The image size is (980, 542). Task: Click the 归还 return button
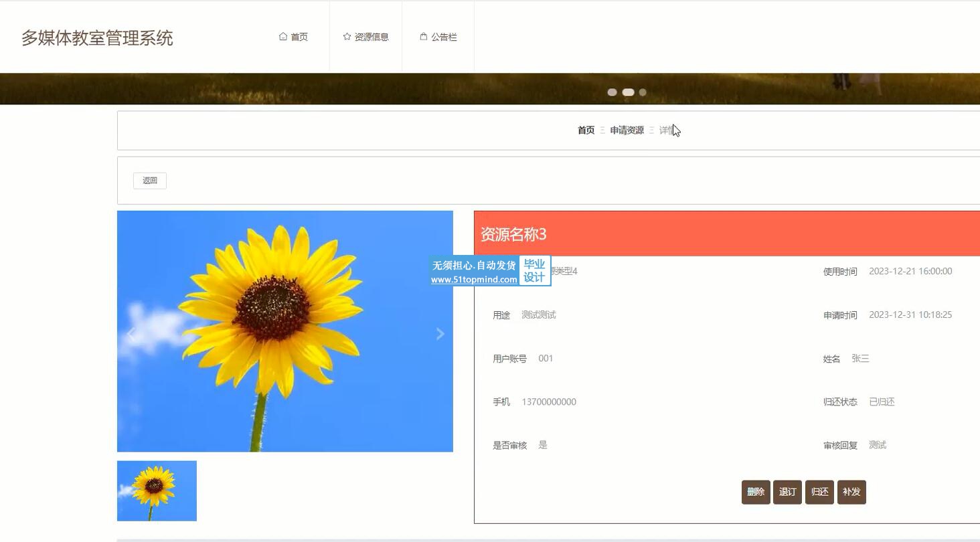819,492
